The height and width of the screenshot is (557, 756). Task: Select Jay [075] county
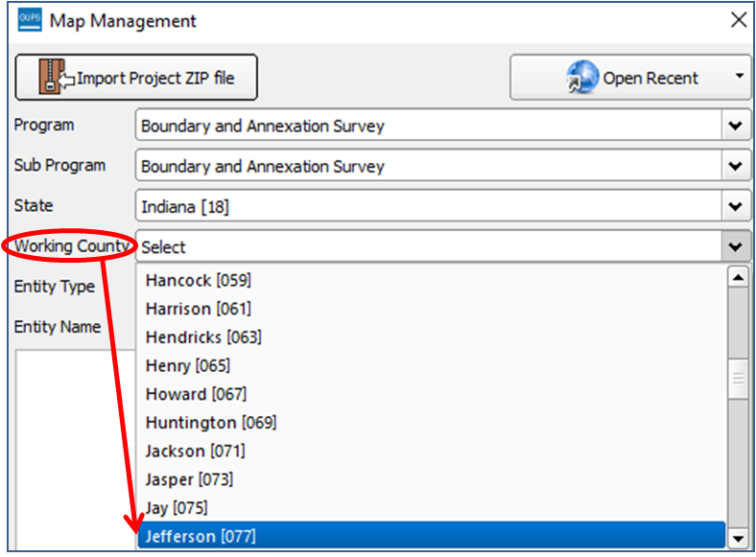point(432,508)
